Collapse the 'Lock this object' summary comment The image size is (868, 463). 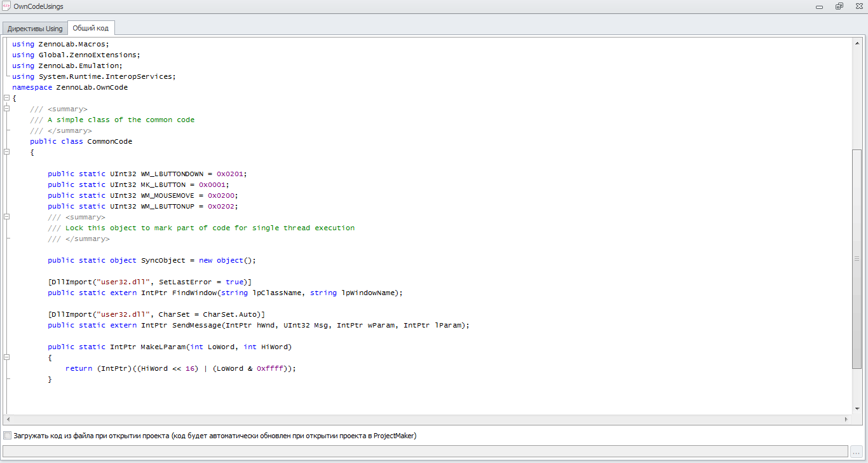(x=6, y=217)
